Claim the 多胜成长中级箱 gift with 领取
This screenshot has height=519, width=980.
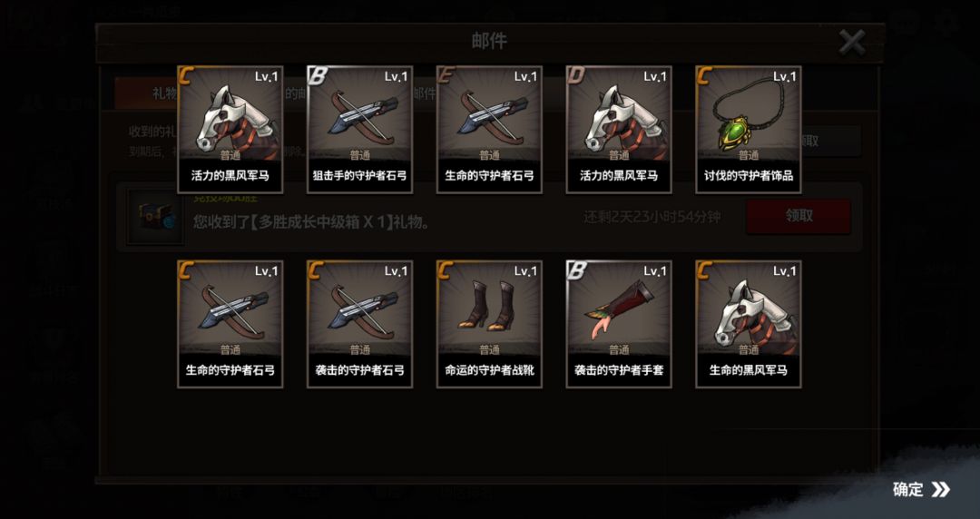click(799, 216)
